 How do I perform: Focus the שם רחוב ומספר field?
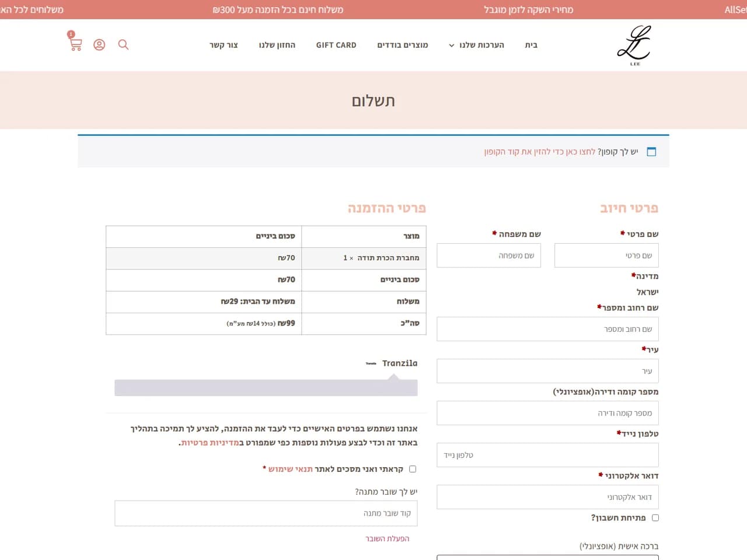(548, 329)
